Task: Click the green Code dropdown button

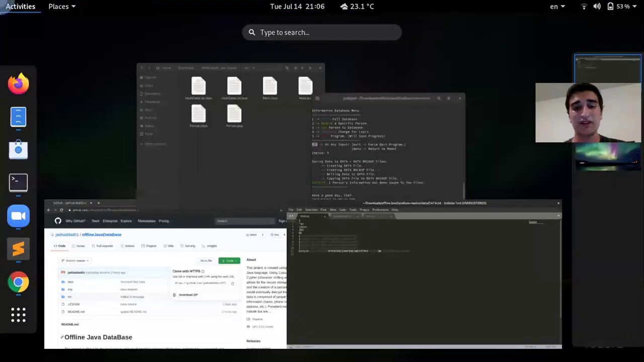Action: [x=229, y=260]
